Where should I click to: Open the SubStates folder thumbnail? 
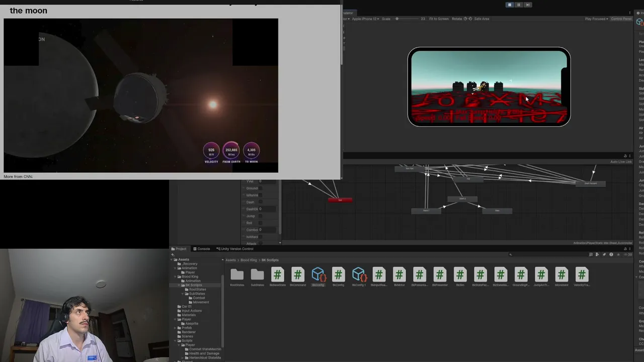click(257, 277)
